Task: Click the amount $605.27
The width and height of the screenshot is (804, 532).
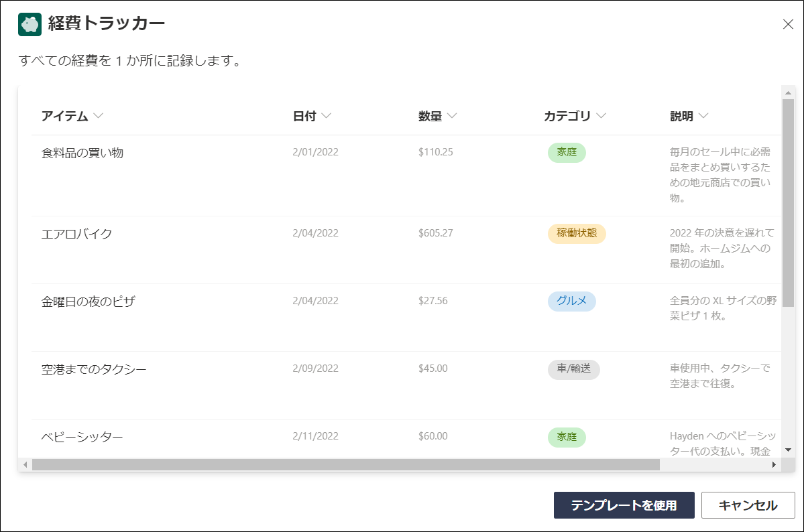Action: click(436, 232)
